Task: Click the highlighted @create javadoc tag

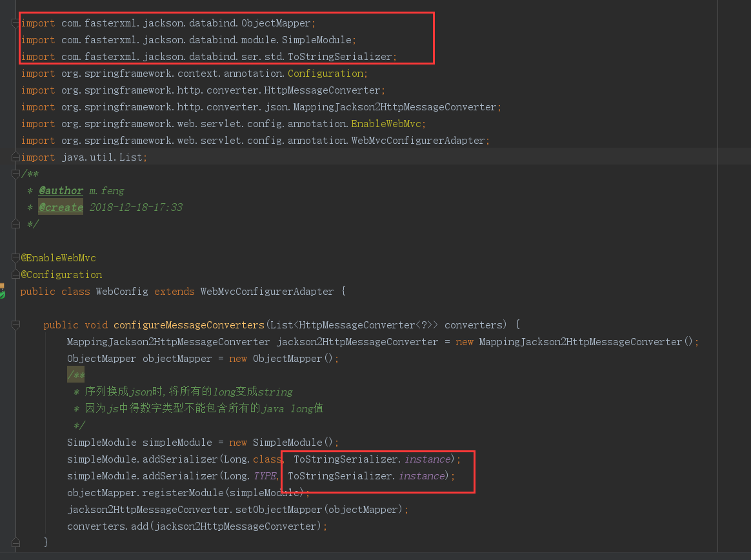Action: tap(61, 208)
